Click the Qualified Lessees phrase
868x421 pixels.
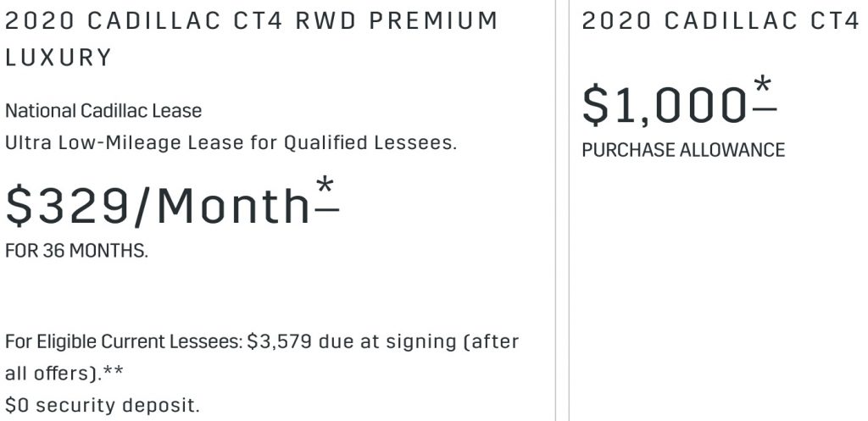pyautogui.click(x=370, y=142)
